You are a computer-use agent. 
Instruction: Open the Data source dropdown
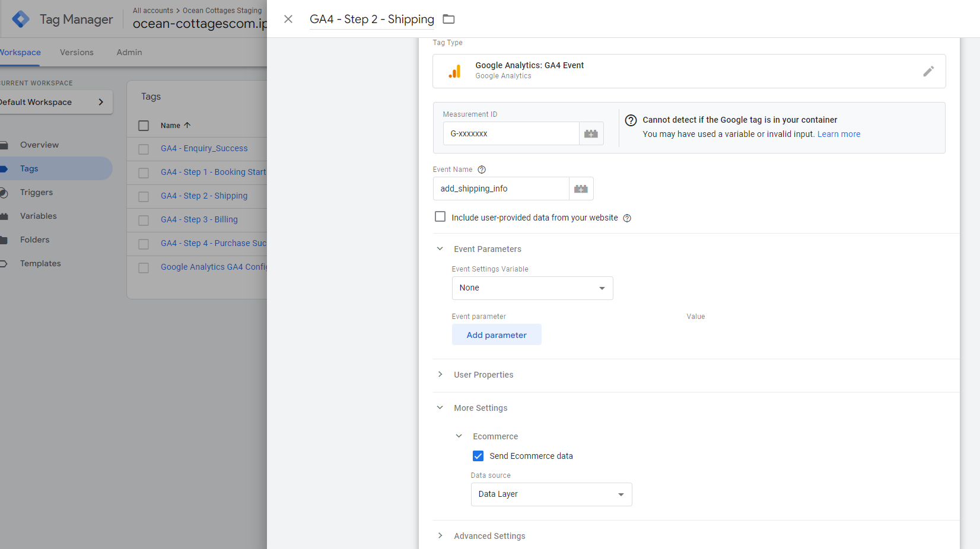click(551, 494)
